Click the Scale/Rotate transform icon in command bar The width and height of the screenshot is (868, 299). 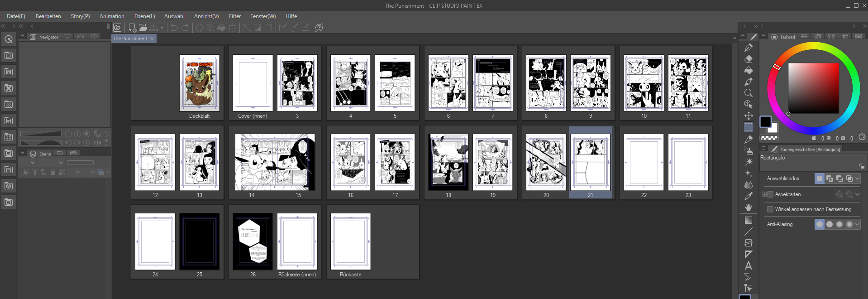tap(232, 28)
